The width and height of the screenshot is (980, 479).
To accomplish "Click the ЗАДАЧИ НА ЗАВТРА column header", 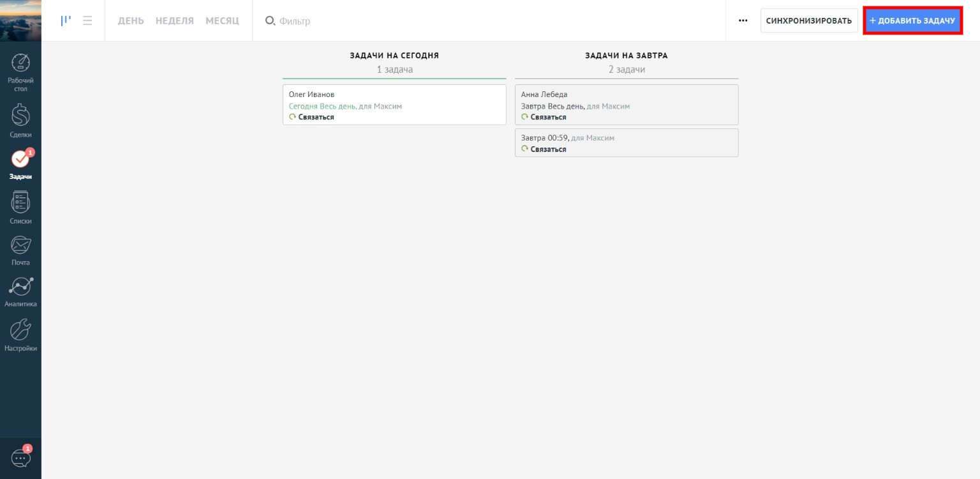I will point(627,56).
